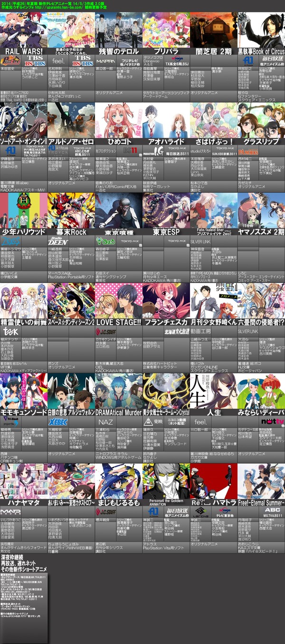Open the スペース☆ダンディ シーズン2 key visual
The image size is (285, 644).
71,300
